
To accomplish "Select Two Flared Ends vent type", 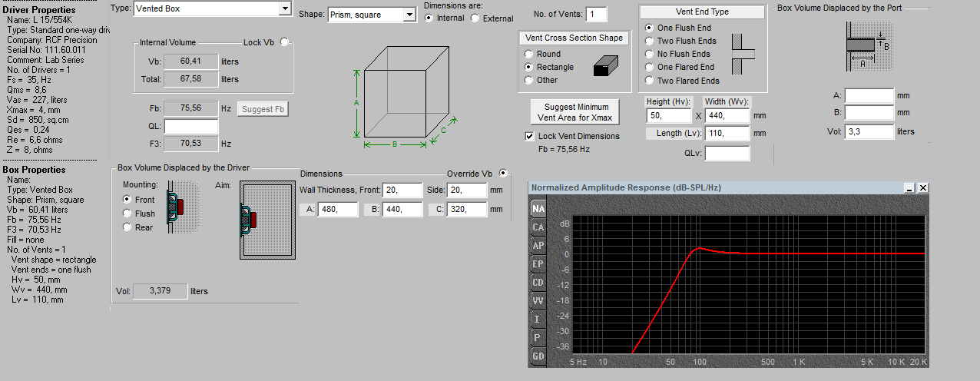I will point(649,80).
